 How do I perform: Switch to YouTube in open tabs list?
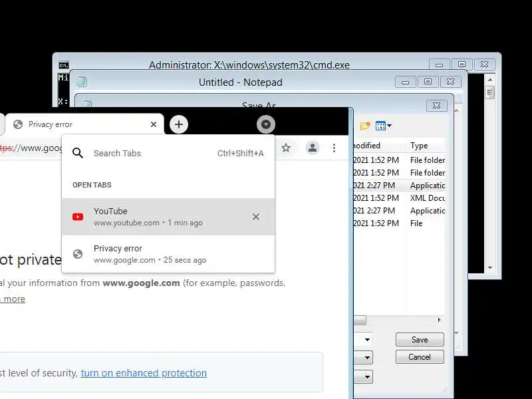pyautogui.click(x=168, y=217)
